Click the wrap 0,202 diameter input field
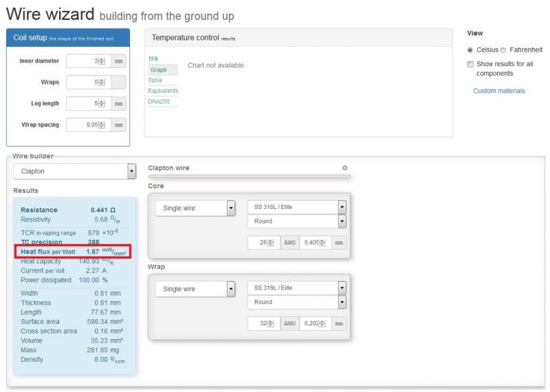The image size is (550, 392). click(316, 323)
